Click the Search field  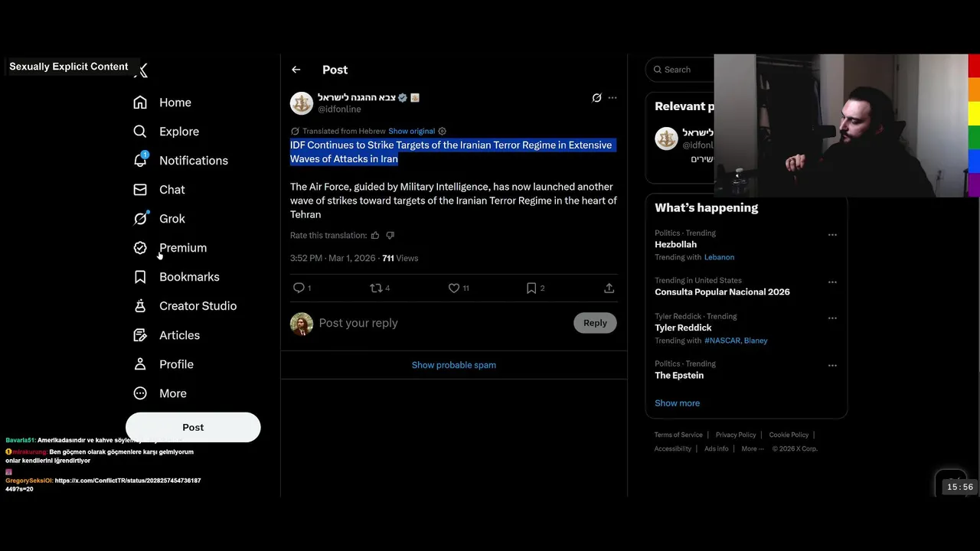pos(680,70)
